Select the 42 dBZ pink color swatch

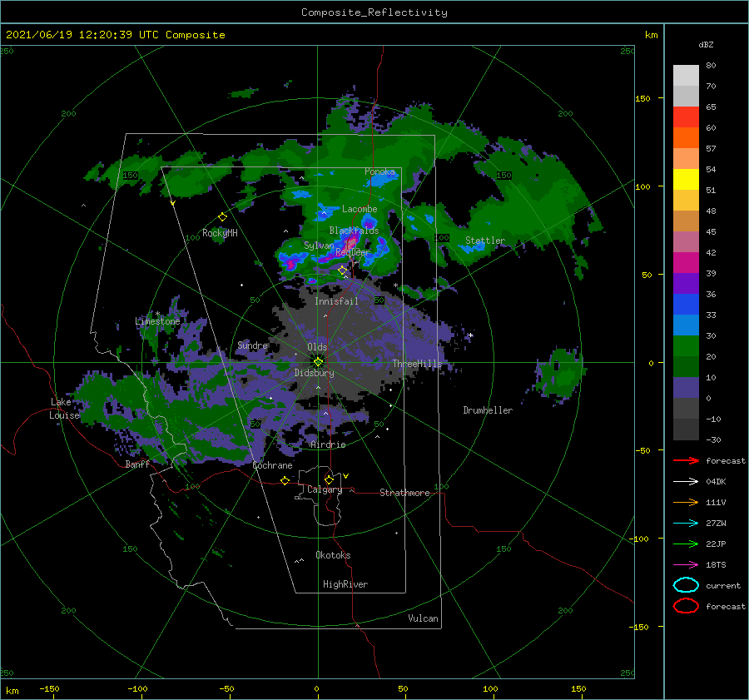[686, 241]
